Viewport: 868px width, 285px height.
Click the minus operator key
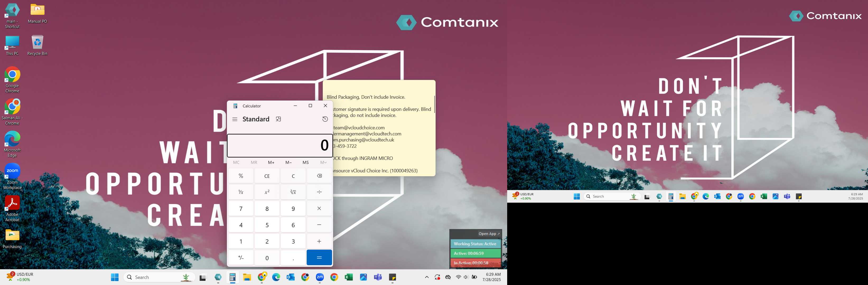[319, 225]
